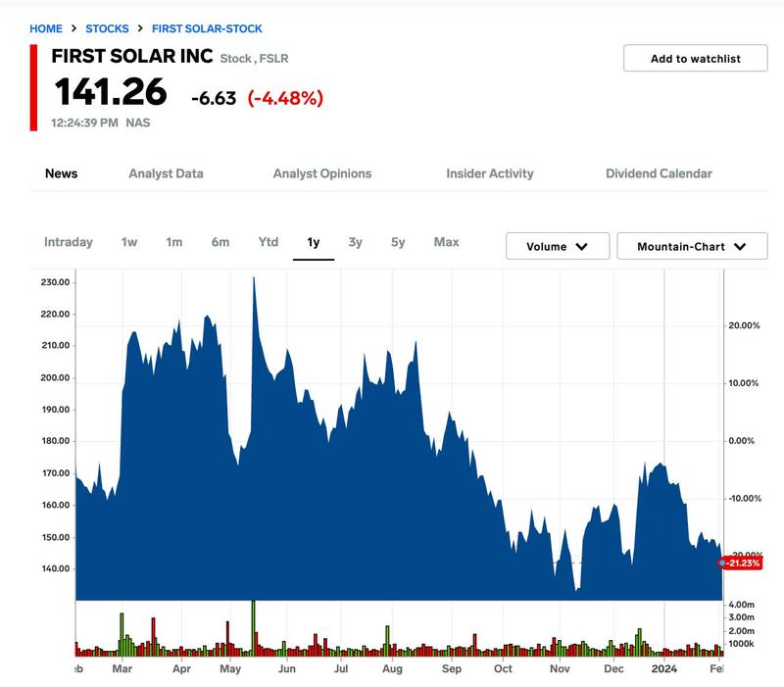
Task: Click the FIRST SOLAR INC heading
Action: pos(132,56)
